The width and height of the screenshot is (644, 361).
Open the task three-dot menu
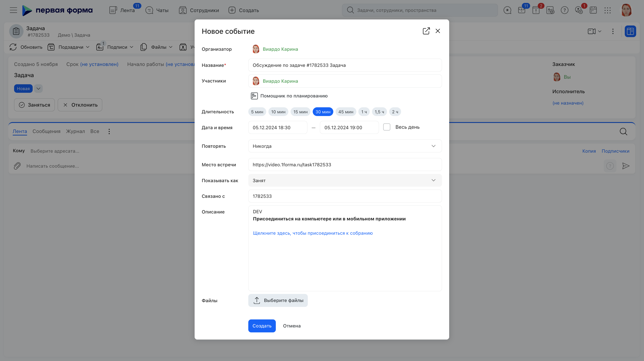tap(613, 31)
